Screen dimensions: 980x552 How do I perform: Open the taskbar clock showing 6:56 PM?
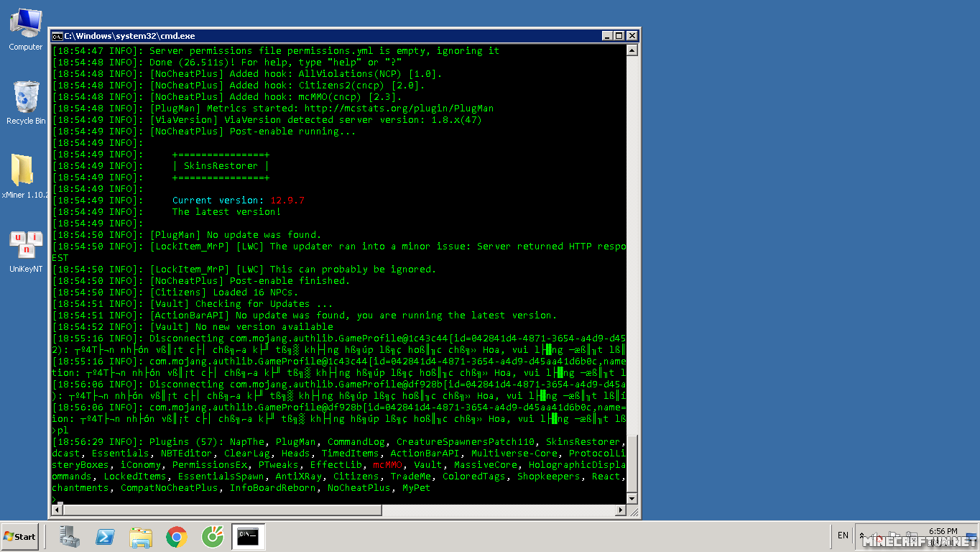[943, 536]
